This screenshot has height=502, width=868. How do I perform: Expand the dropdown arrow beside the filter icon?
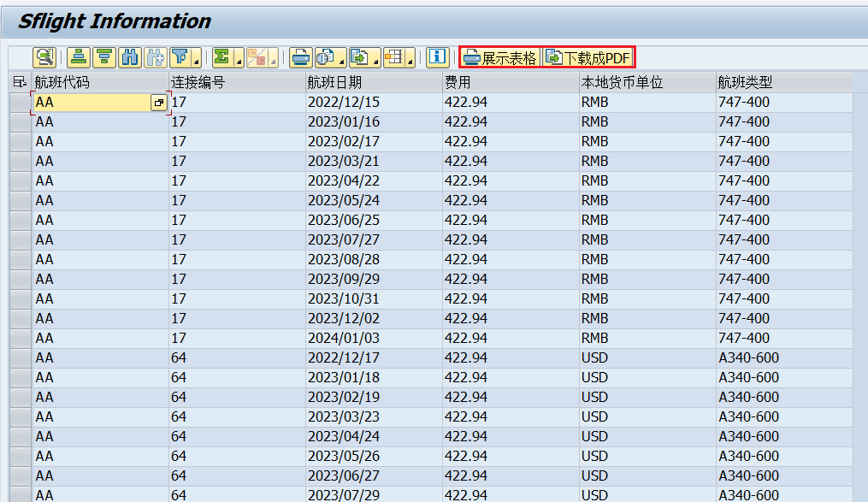(x=197, y=61)
